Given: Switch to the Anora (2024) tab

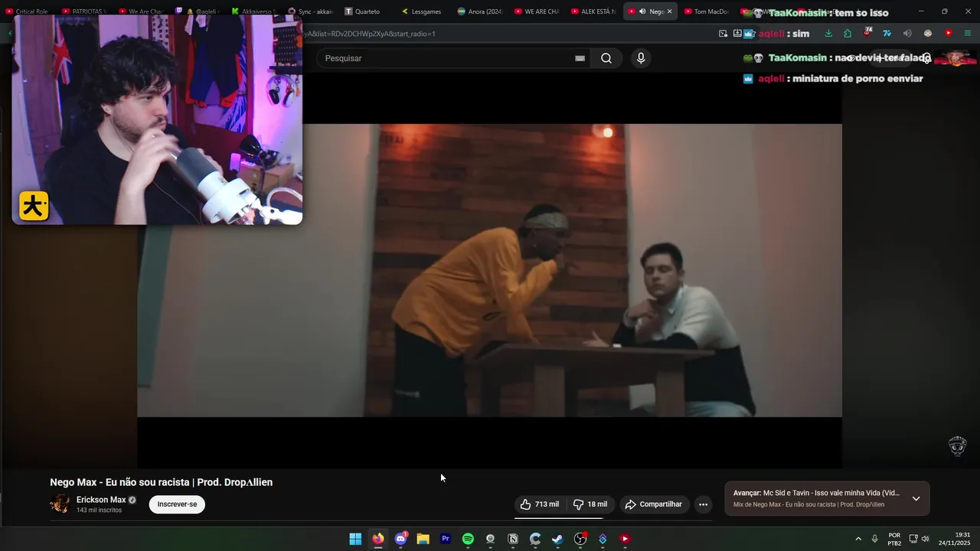Looking at the screenshot, I should pyautogui.click(x=481, y=11).
